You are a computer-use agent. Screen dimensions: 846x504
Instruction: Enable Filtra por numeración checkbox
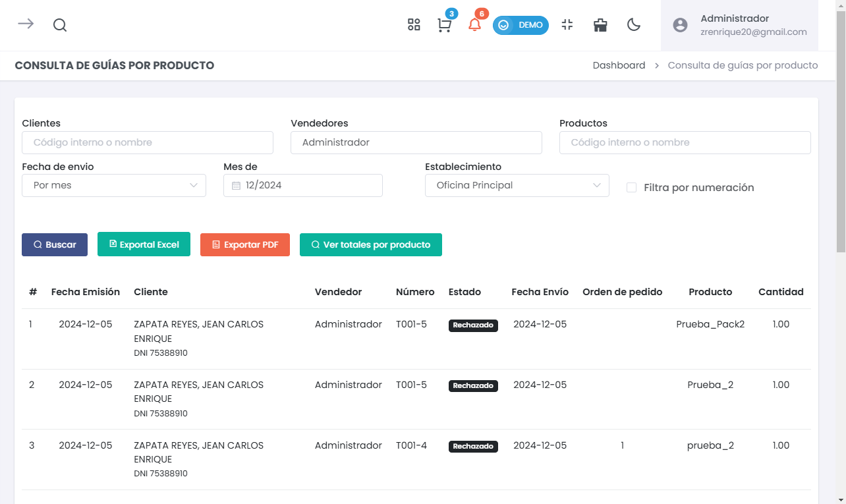pos(631,188)
